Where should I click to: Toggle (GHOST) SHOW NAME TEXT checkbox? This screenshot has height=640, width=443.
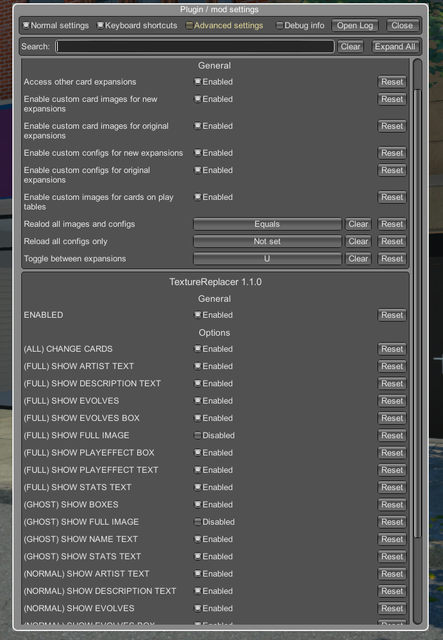pos(198,539)
